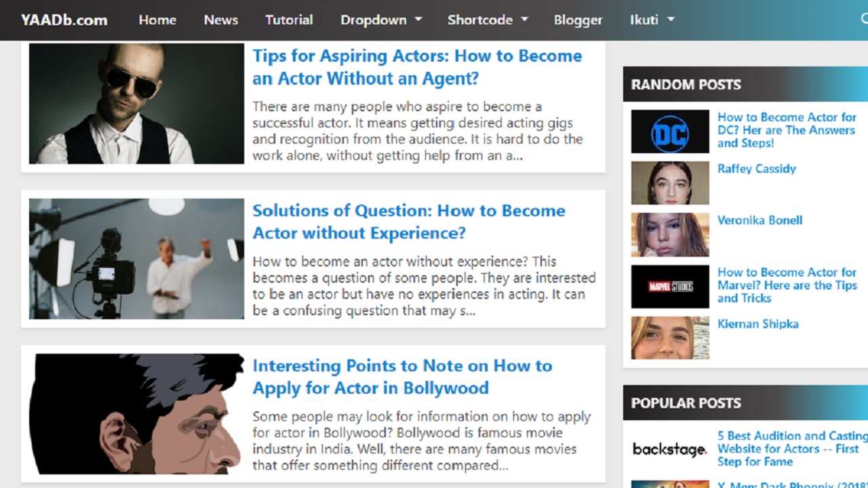This screenshot has width=868, height=488.
Task: Open 'Tips for Aspiring Actors' article title
Action: click(x=417, y=67)
